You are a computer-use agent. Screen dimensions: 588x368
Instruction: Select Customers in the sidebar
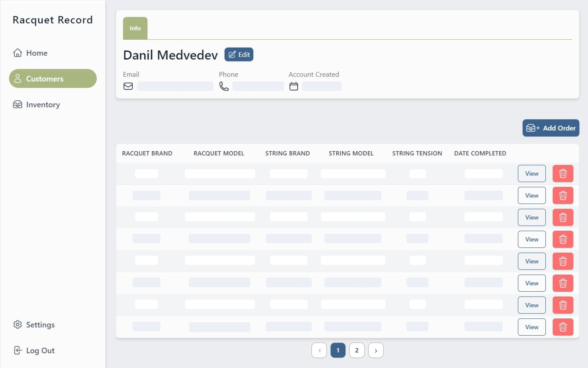tap(53, 78)
